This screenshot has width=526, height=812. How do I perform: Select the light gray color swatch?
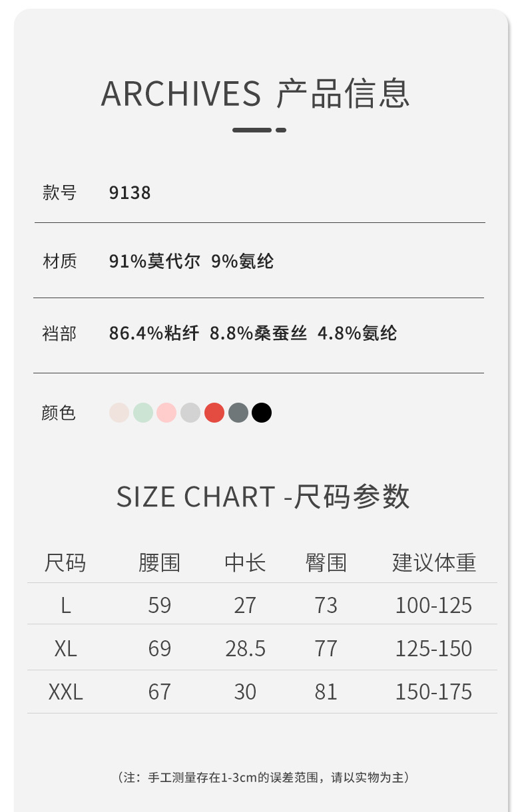tap(190, 413)
